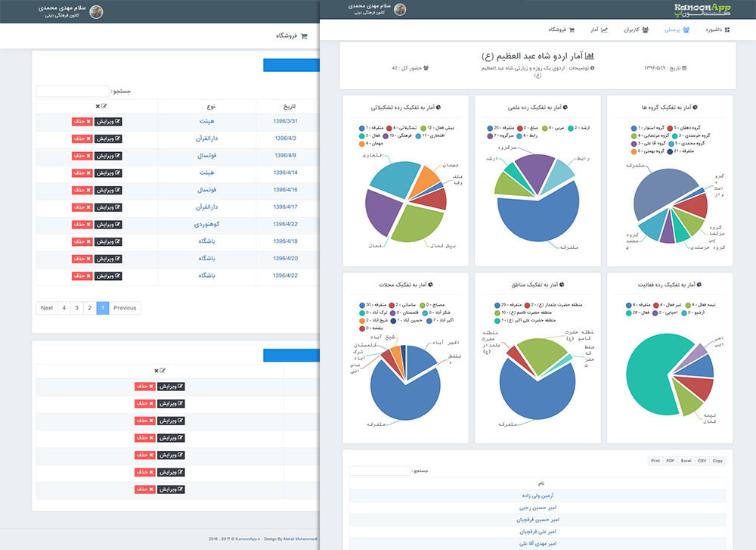Sort the table by نوع column header
The width and height of the screenshot is (756, 550).
(206, 106)
